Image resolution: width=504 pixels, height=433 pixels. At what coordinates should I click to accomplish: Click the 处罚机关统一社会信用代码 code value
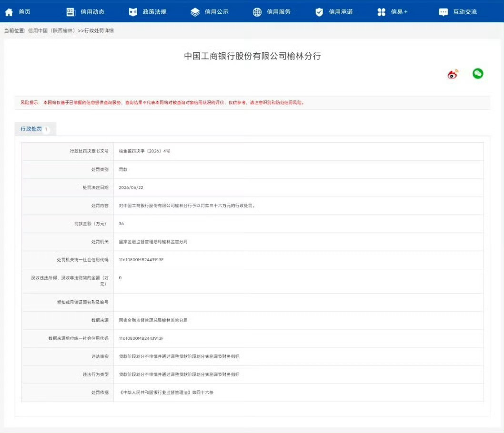[141, 260]
